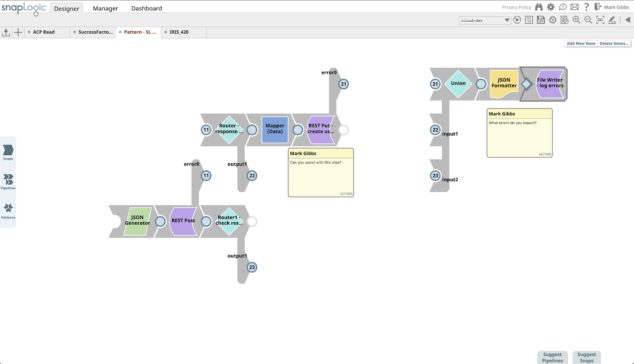Image resolution: width=634 pixels, height=364 pixels.
Task: Switch to the Dashboard tab
Action: click(x=147, y=8)
